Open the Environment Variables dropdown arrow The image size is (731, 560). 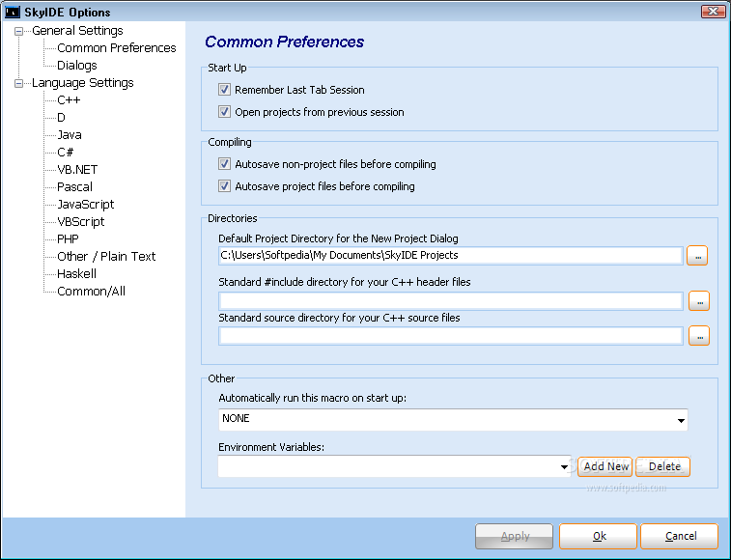tap(564, 466)
